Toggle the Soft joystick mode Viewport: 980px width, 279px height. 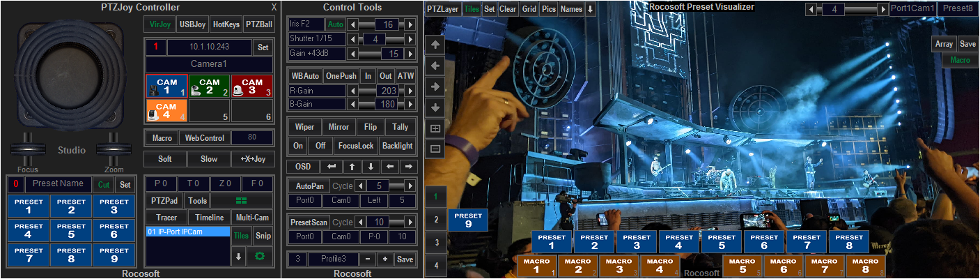point(165,159)
